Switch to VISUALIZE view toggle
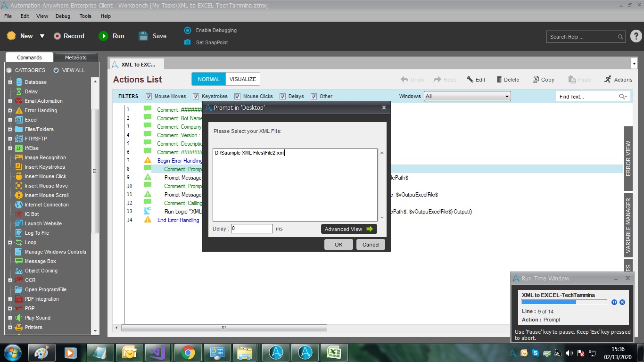Image resolution: width=644 pixels, height=362 pixels. 243,79
